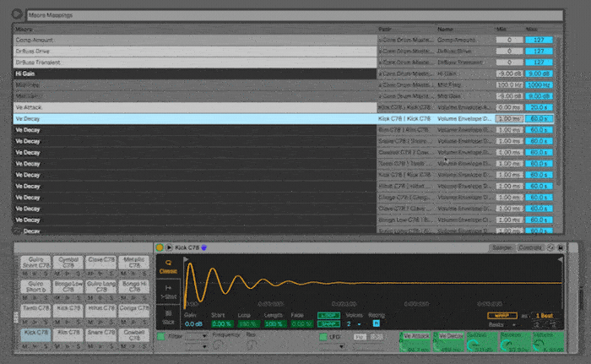The height and width of the screenshot is (364, 591).
Task: Adjust the Ve Decay macro knob
Action: point(448,342)
